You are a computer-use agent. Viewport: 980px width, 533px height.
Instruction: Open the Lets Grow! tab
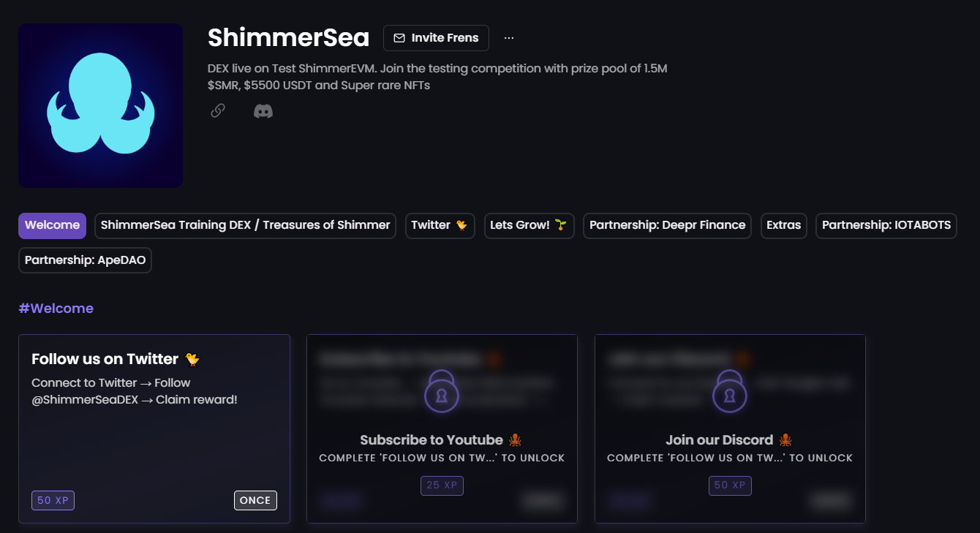529,226
